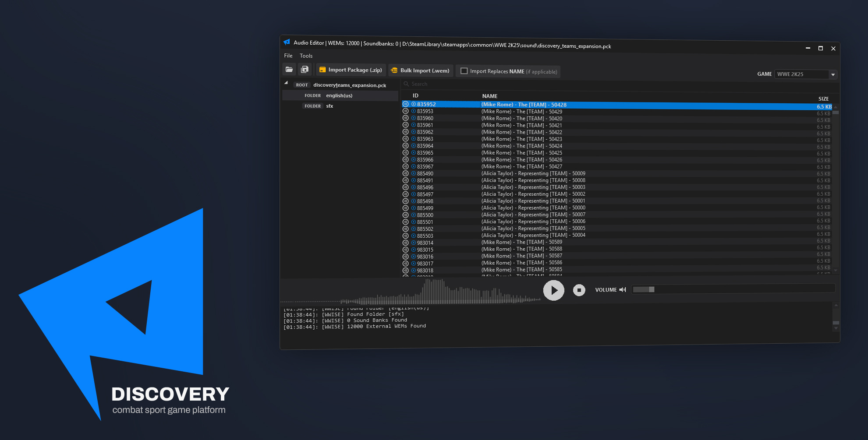Open the File menu
868x440 pixels.
[x=288, y=56]
